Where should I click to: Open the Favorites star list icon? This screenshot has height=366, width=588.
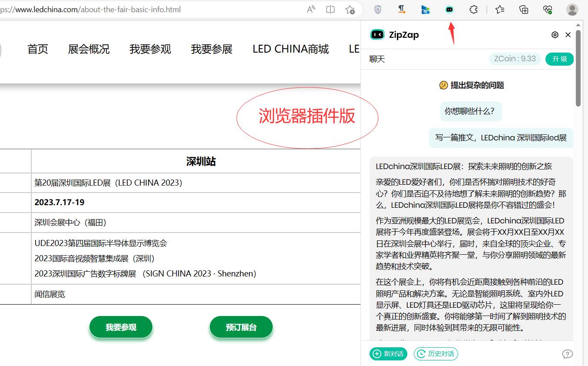click(x=500, y=10)
